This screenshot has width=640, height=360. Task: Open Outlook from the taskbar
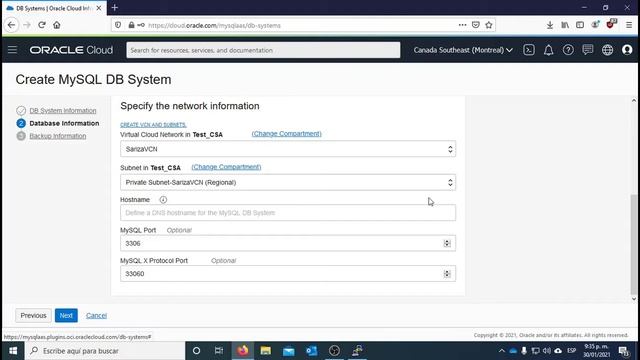311,351
